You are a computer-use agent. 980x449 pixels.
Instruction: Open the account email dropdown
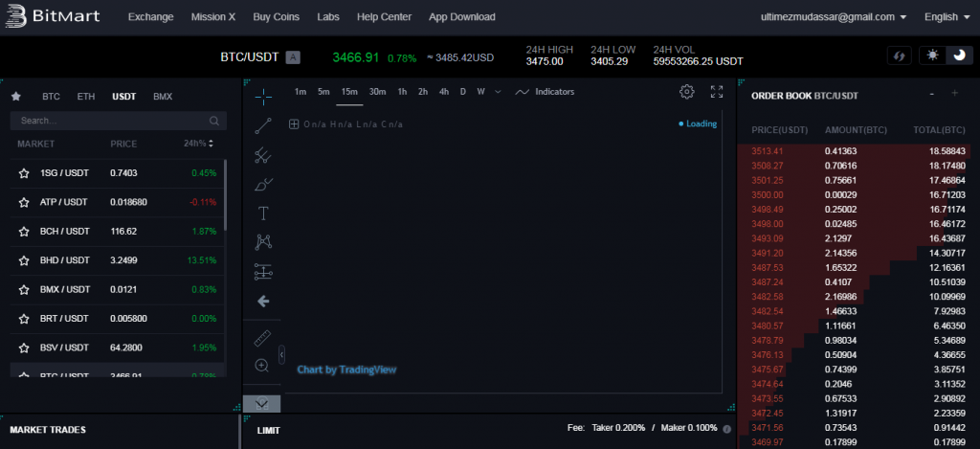[x=834, y=17]
